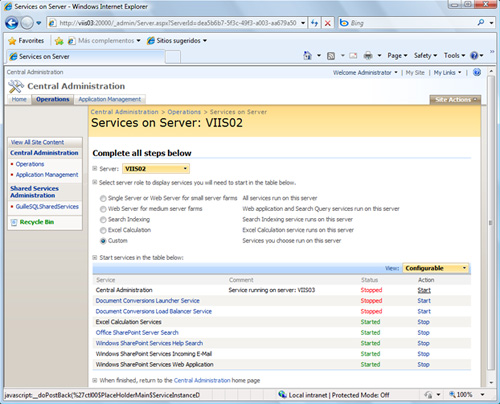Open the Site Actions menu
Image resolution: width=500 pixels, height=404 pixels.
455,100
